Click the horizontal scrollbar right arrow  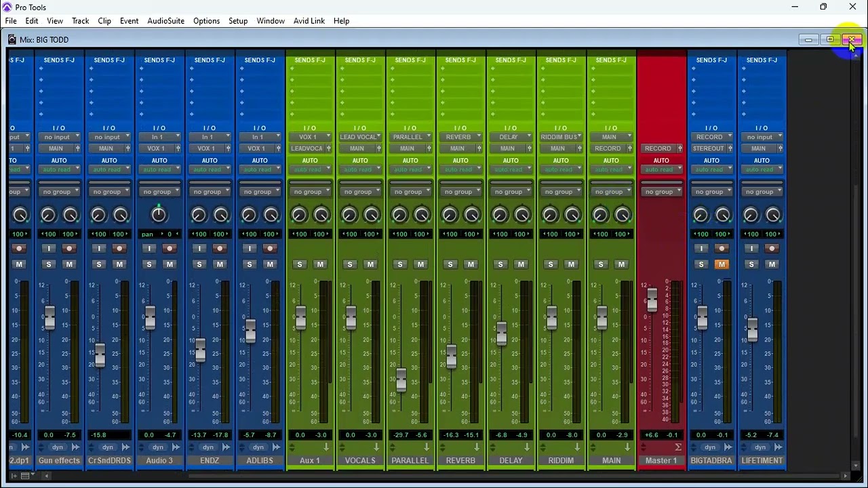pyautogui.click(x=846, y=476)
